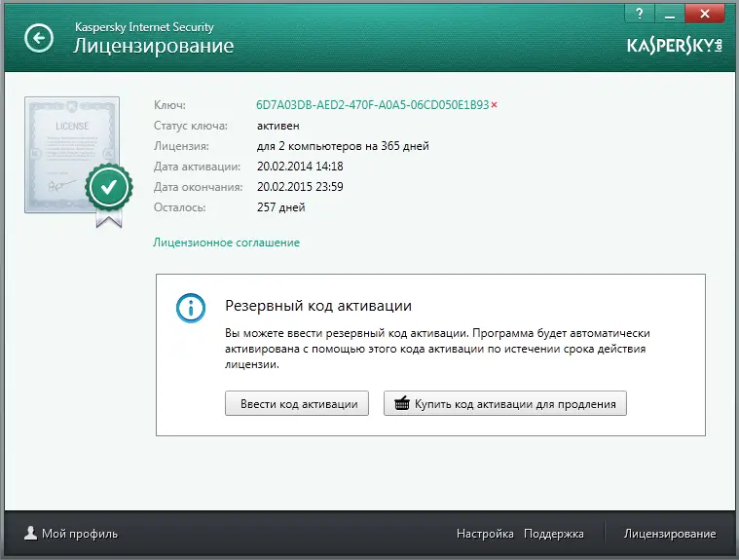This screenshot has width=739, height=560.
Task: Click the shopping basket icon
Action: click(x=402, y=403)
